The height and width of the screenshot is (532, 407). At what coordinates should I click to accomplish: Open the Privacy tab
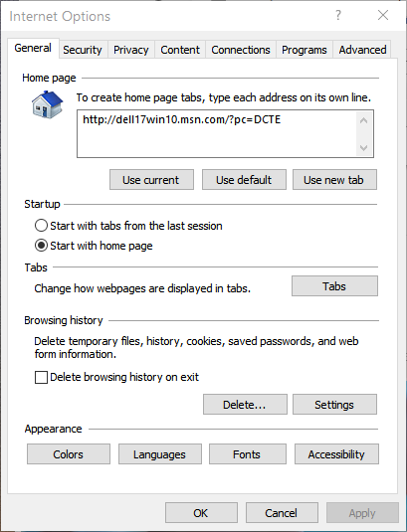coord(131,50)
